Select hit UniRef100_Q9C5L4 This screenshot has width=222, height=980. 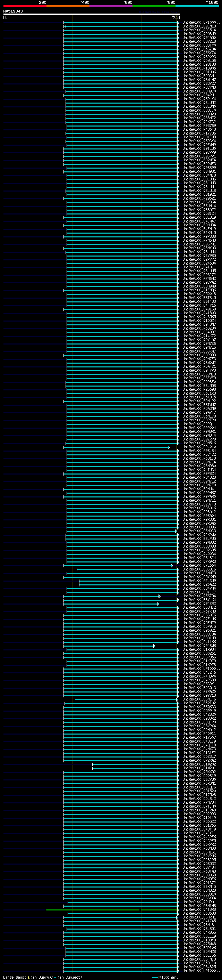click(199, 30)
